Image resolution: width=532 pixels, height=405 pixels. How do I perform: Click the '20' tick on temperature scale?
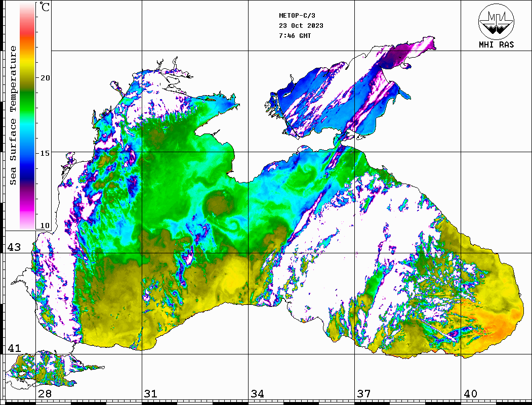pyautogui.click(x=45, y=78)
